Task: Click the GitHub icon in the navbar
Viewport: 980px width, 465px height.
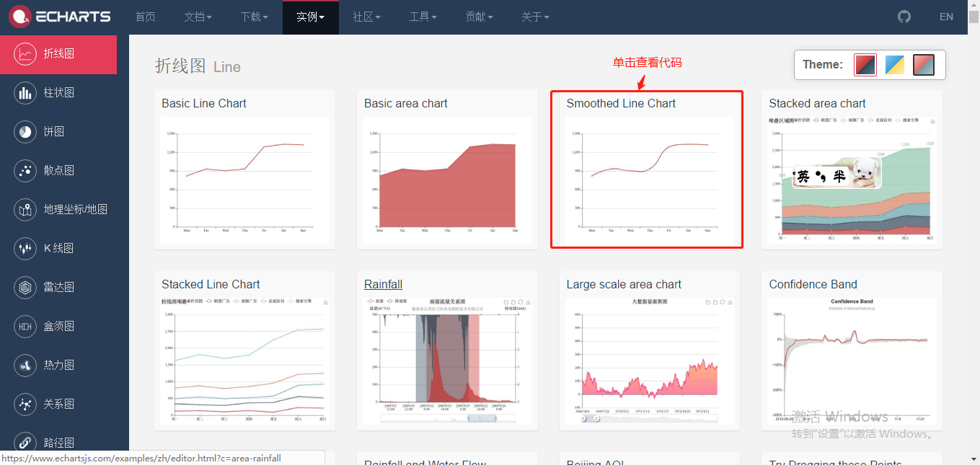Action: pos(904,16)
